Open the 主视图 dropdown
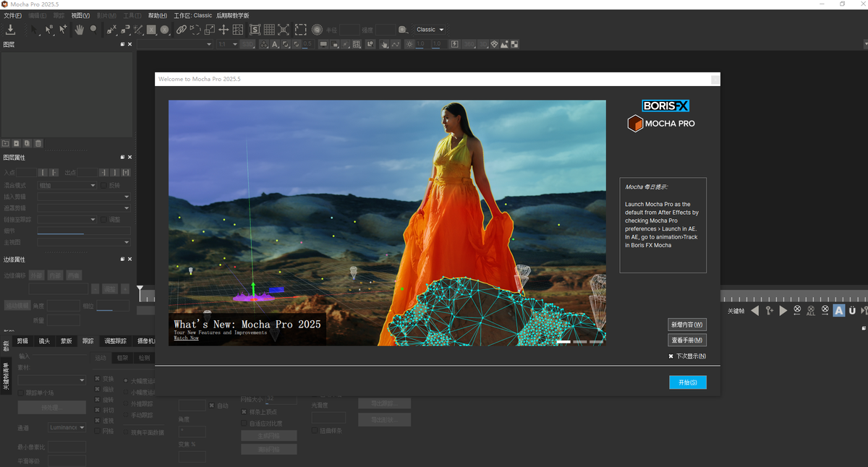 click(x=84, y=243)
